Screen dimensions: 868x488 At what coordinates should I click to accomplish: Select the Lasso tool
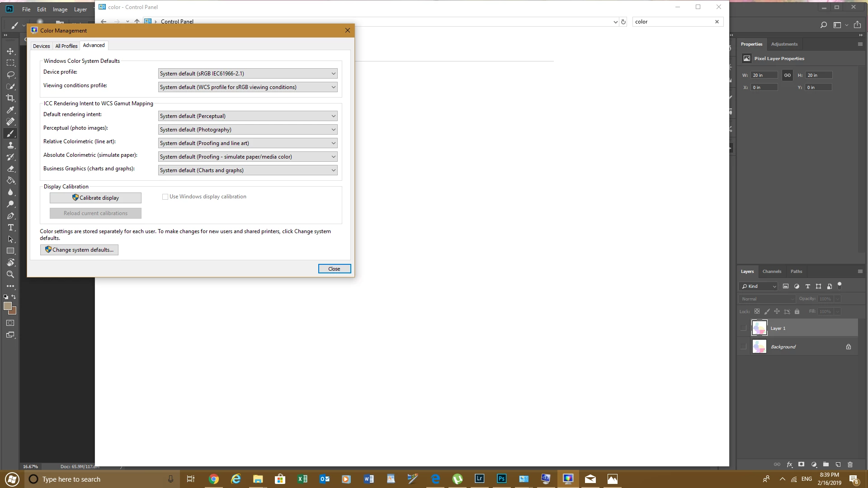(10, 75)
